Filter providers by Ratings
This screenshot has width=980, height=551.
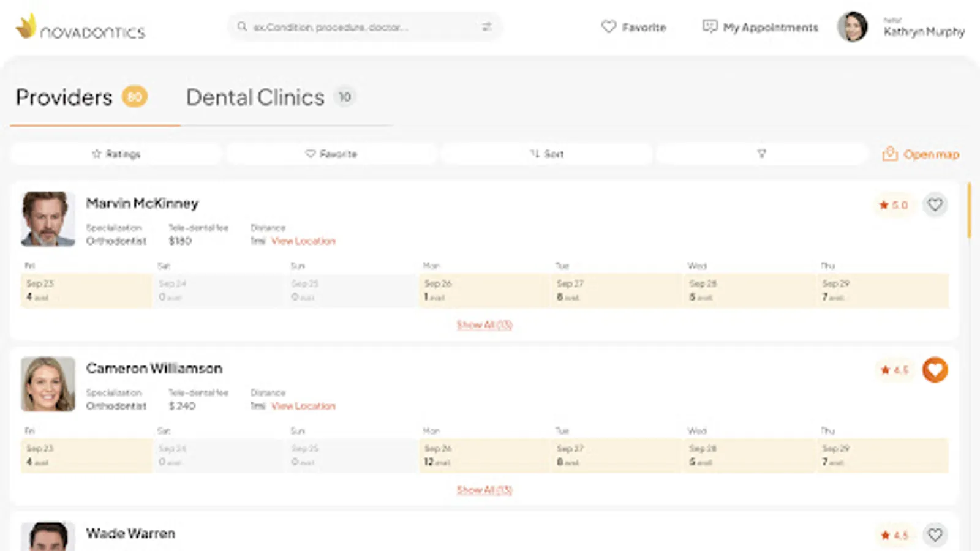pos(116,154)
